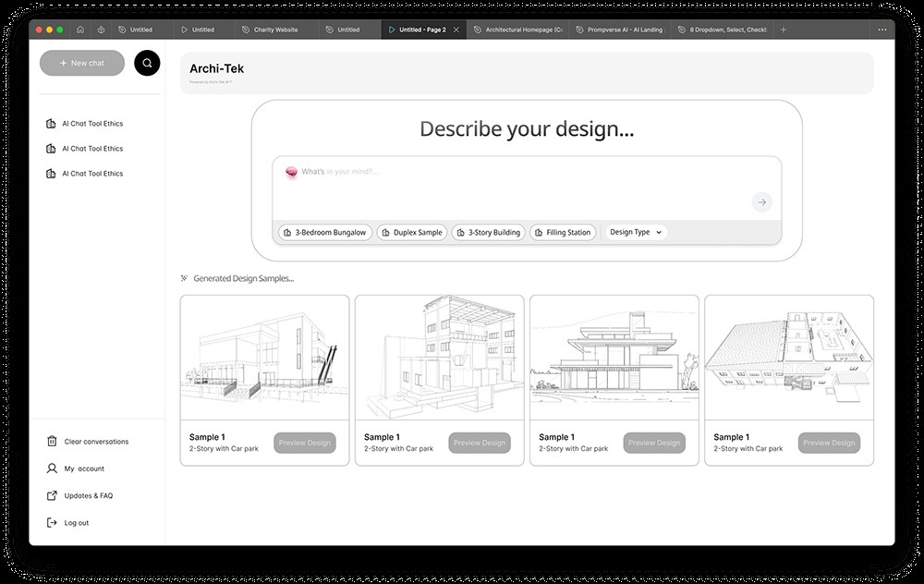Viewport: 924px width, 584px height.
Task: Open the aerial roof-view building sketch
Action: click(789, 359)
